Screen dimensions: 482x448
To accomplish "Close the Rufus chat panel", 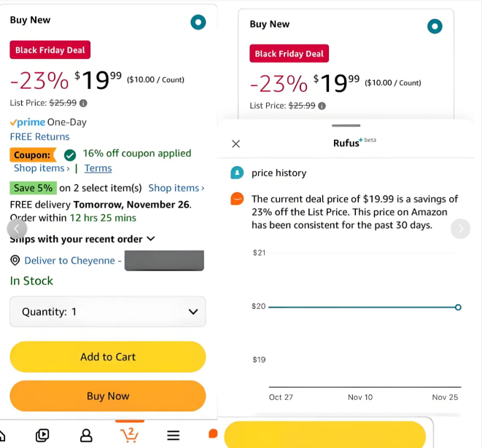I will pyautogui.click(x=236, y=144).
